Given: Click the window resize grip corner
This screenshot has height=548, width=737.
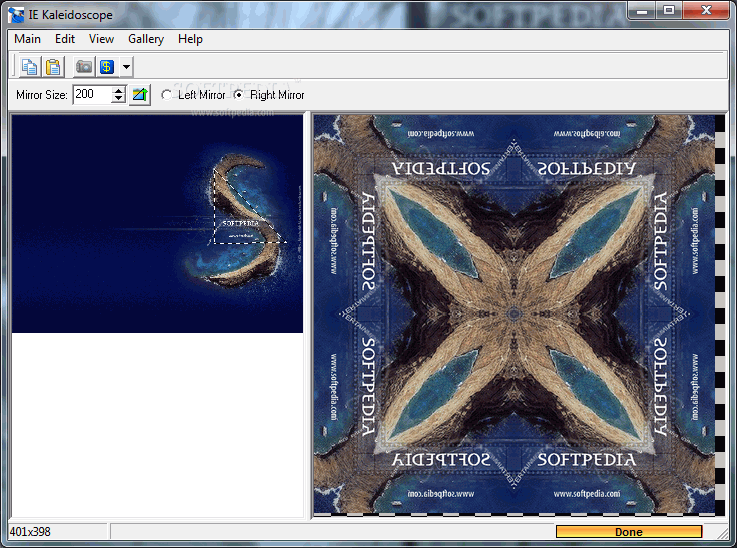Looking at the screenshot, I should (723, 533).
